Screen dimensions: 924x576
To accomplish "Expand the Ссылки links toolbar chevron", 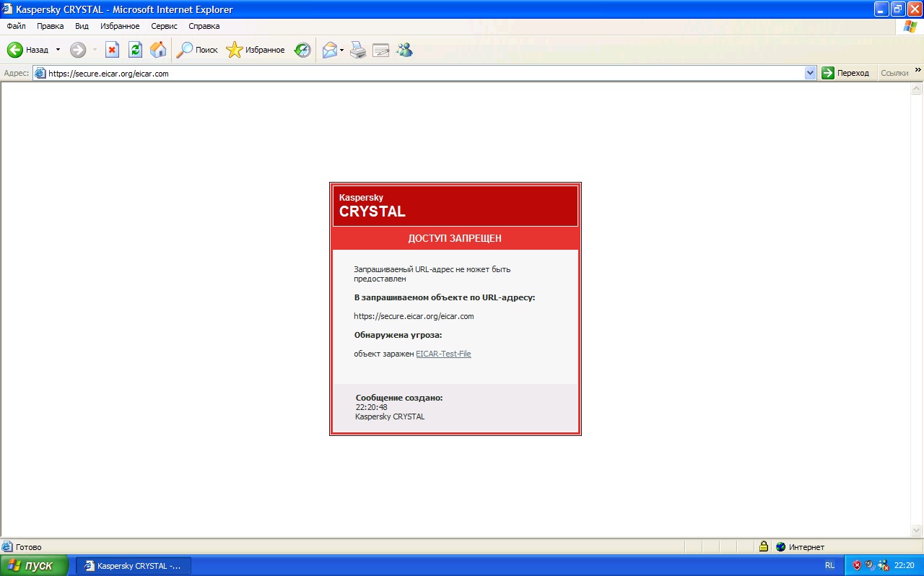I will pos(918,70).
